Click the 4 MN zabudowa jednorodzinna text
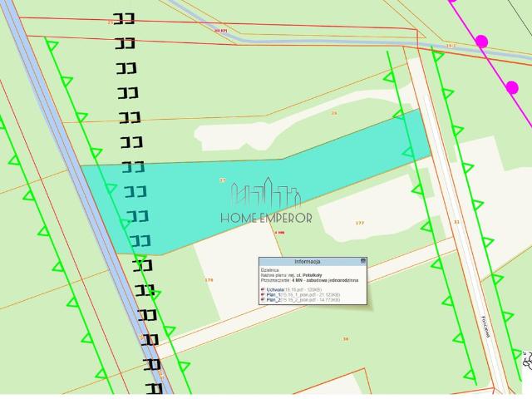532x399 pixels. (x=325, y=281)
